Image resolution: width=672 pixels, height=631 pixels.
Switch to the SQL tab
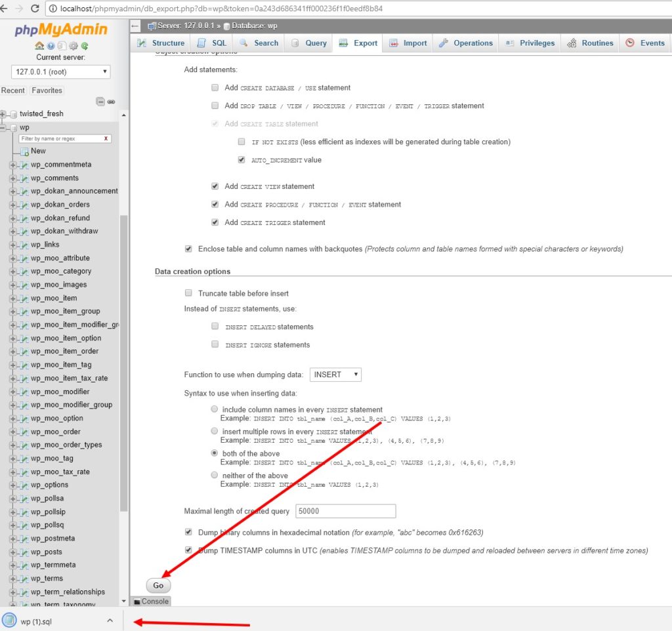212,43
